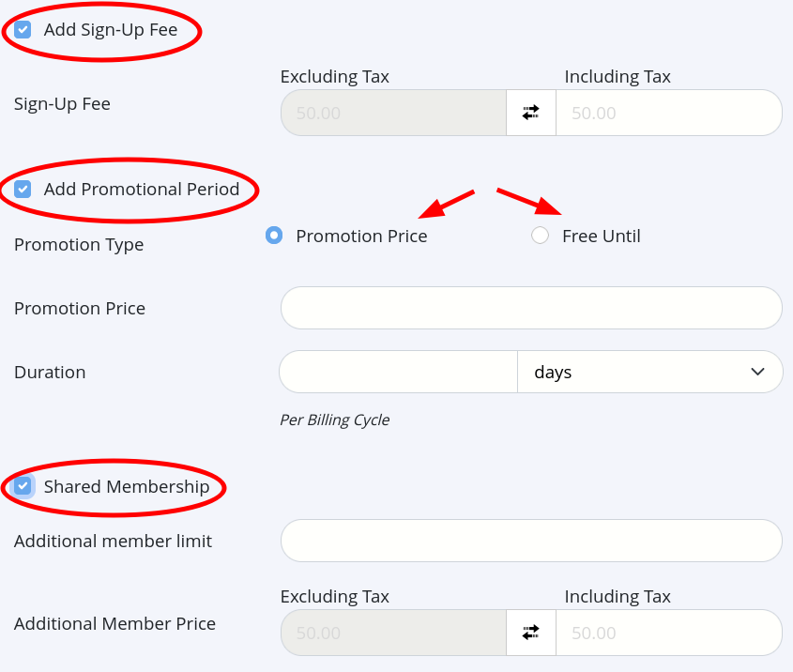Image resolution: width=793 pixels, height=672 pixels.
Task: Click the Free Until label text
Action: pyautogui.click(x=602, y=237)
